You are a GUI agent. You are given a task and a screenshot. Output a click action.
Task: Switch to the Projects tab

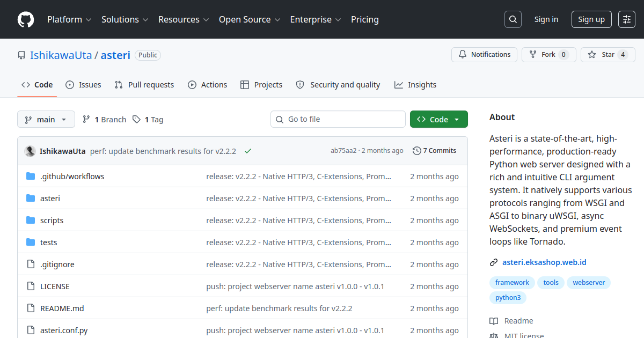click(261, 85)
